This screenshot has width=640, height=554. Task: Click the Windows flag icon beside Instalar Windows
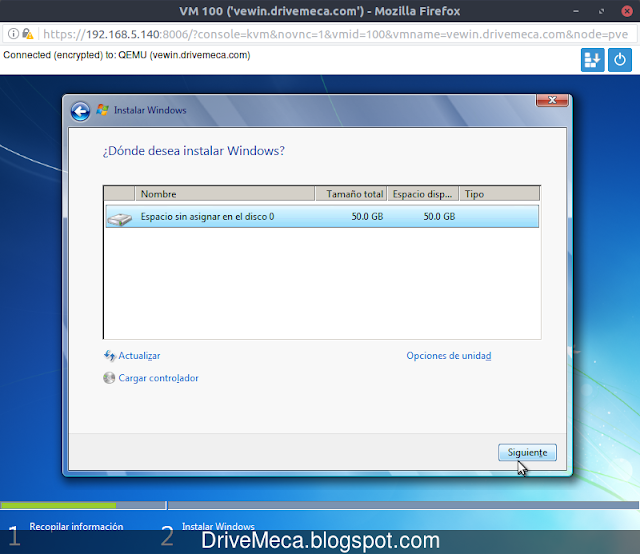[x=102, y=110]
